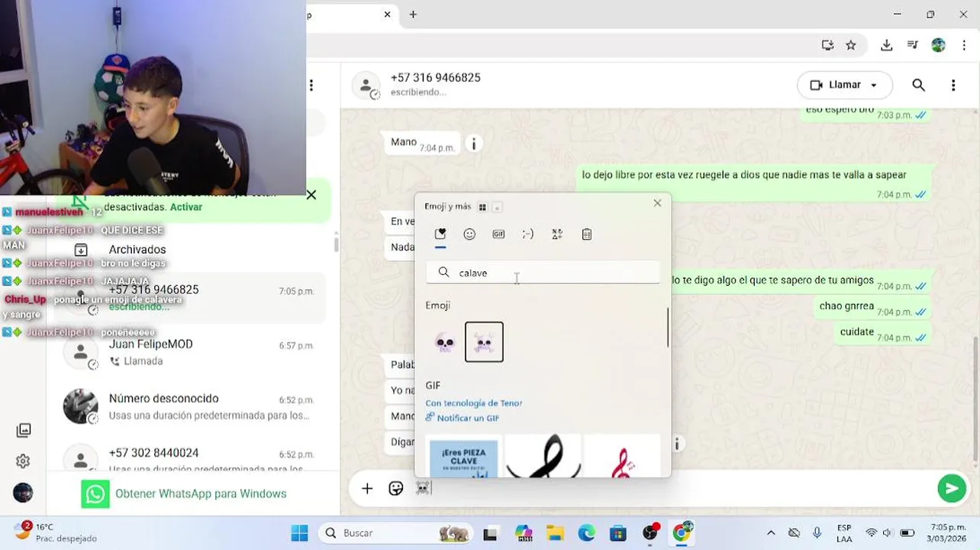Open the favorites tab in emoji panel
This screenshot has width=980, height=550.
(x=440, y=235)
